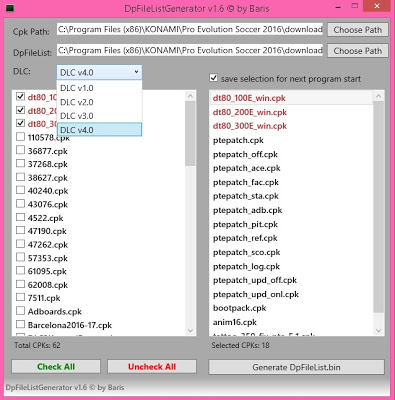The image size is (395, 400).
Task: Click the left list scrollbar thumb
Action: pyautogui.click(x=190, y=133)
